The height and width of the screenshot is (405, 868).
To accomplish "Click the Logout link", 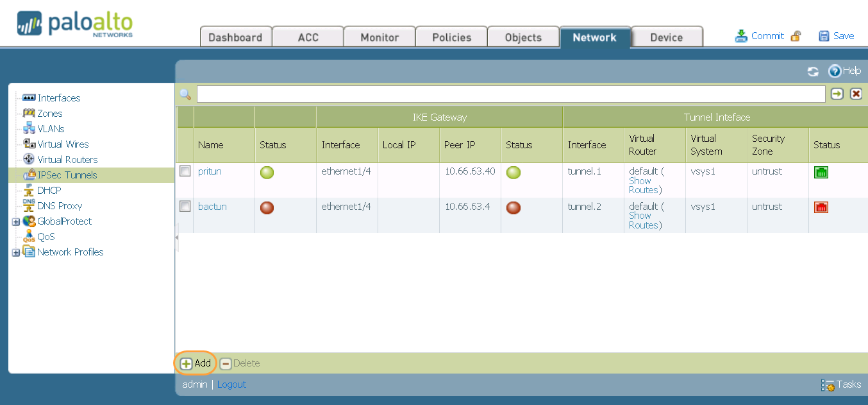I will pyautogui.click(x=231, y=384).
